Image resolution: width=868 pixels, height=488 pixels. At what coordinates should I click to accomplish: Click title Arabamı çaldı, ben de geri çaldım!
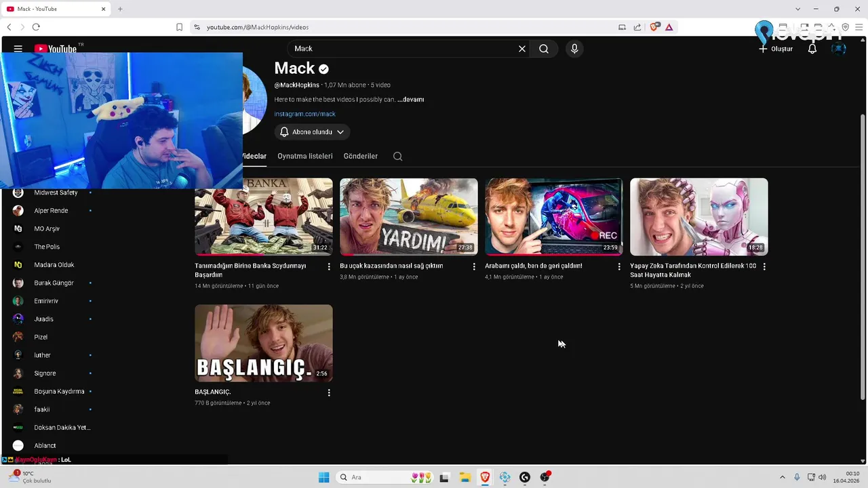(x=534, y=266)
